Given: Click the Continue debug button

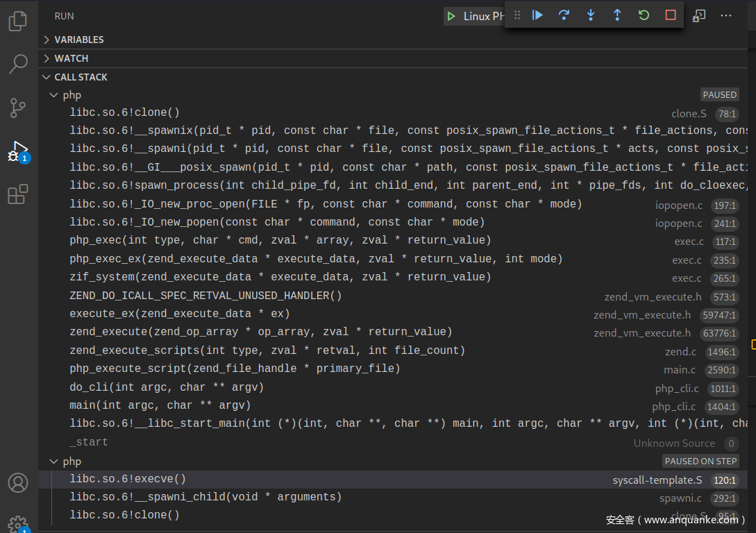Looking at the screenshot, I should [x=537, y=15].
